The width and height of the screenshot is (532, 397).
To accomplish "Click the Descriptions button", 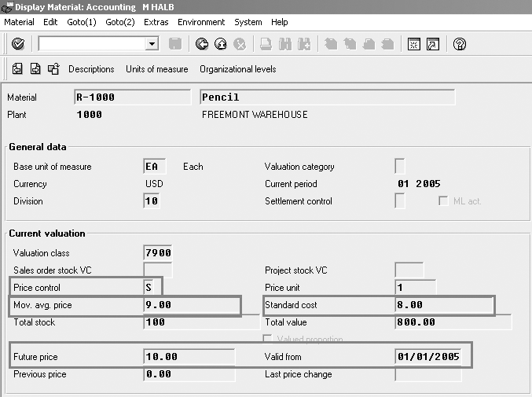I will pos(91,69).
